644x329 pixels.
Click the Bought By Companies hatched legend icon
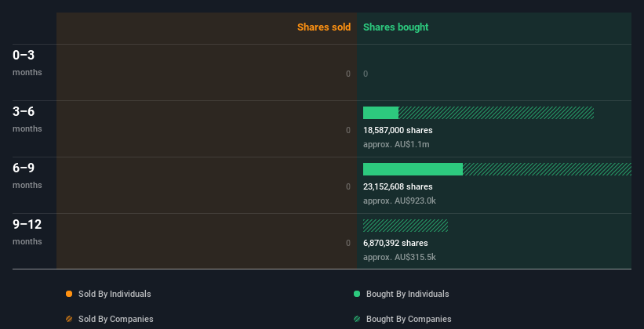click(357, 319)
